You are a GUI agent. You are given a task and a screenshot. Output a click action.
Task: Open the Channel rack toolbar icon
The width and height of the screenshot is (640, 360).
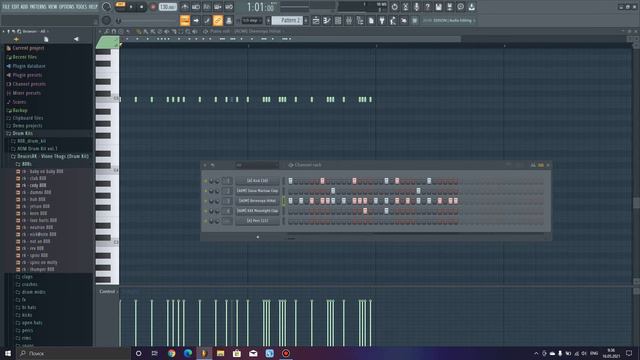(x=338, y=20)
